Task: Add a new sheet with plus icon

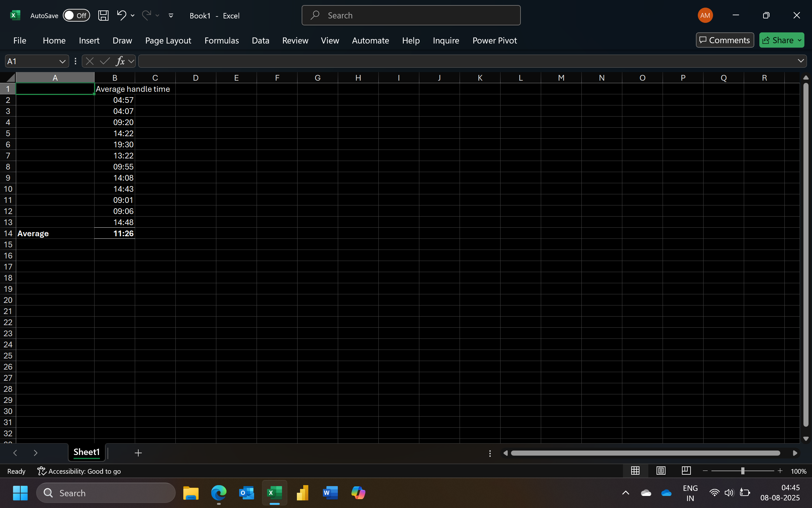Action: (138, 453)
